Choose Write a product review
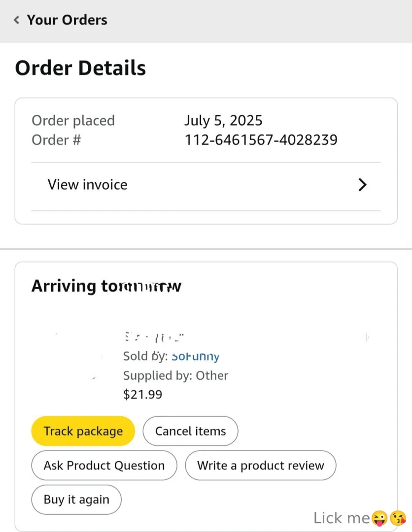 coord(261,465)
